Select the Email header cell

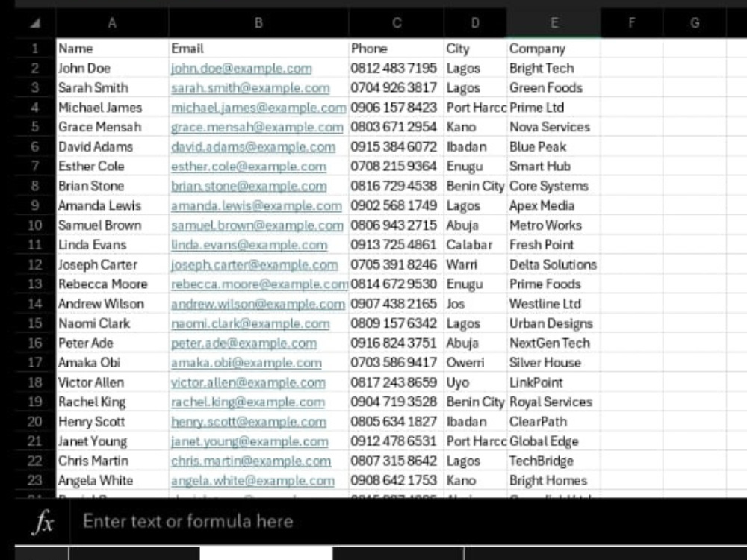tap(258, 48)
